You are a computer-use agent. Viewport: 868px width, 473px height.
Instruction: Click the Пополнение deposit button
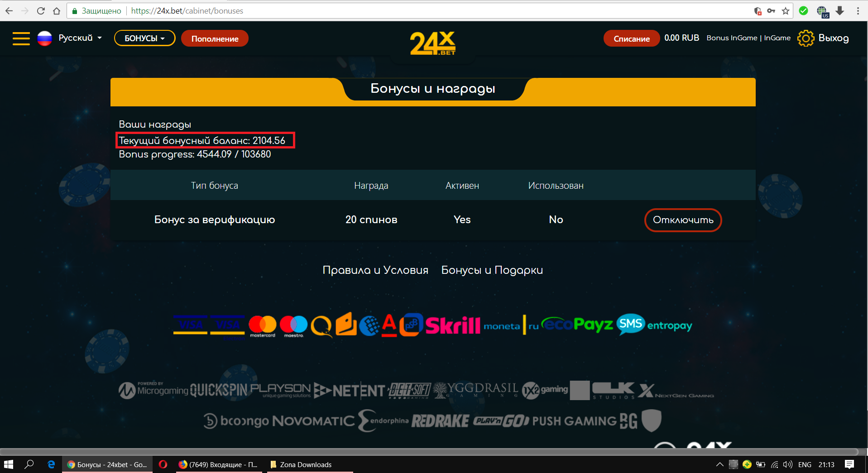pyautogui.click(x=215, y=38)
